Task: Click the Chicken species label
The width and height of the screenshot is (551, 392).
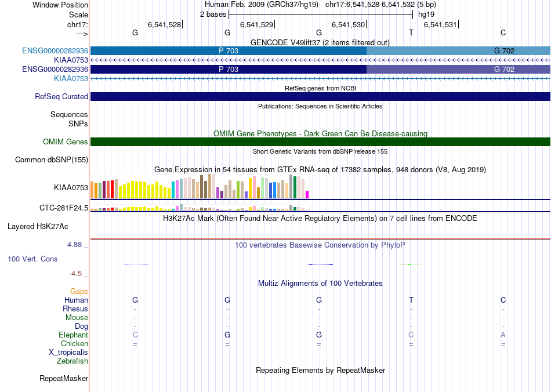Action: (x=74, y=343)
